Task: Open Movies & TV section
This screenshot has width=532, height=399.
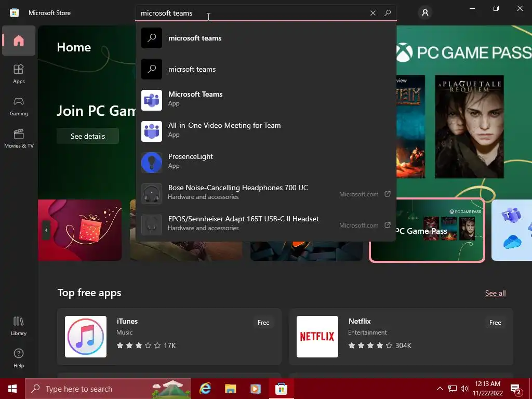Action: (19, 138)
